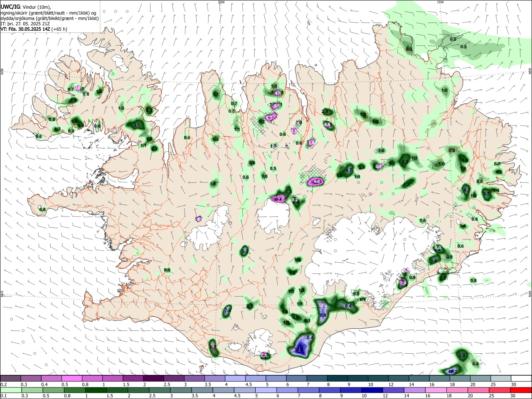Pick the upper legend swatch labeled 0.4
532x399 pixels.
(x=51, y=378)
